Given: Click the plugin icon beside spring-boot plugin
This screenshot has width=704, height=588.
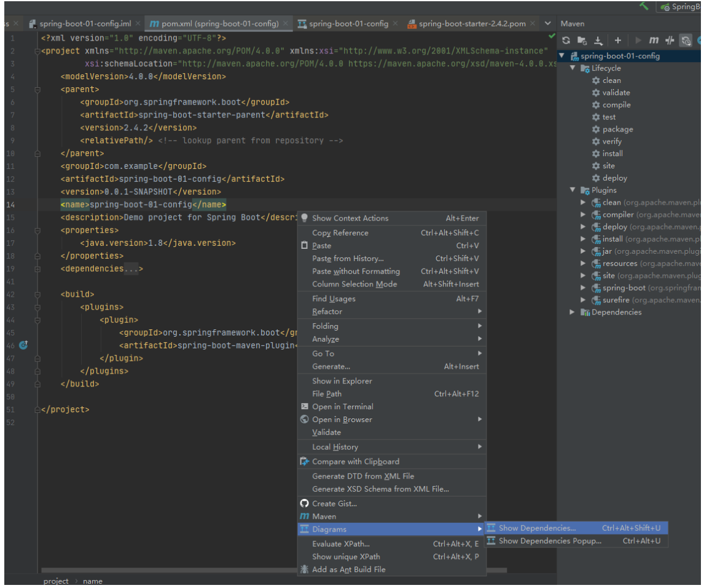Looking at the screenshot, I should (596, 288).
